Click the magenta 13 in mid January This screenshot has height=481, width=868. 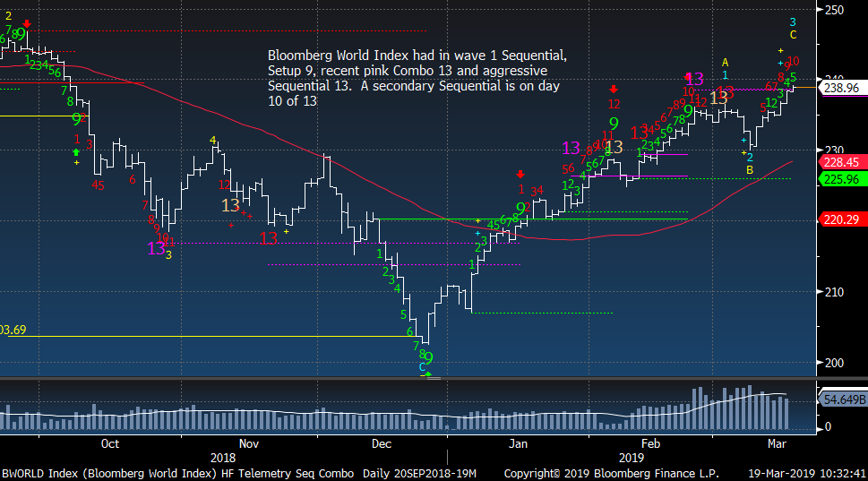[x=571, y=148]
